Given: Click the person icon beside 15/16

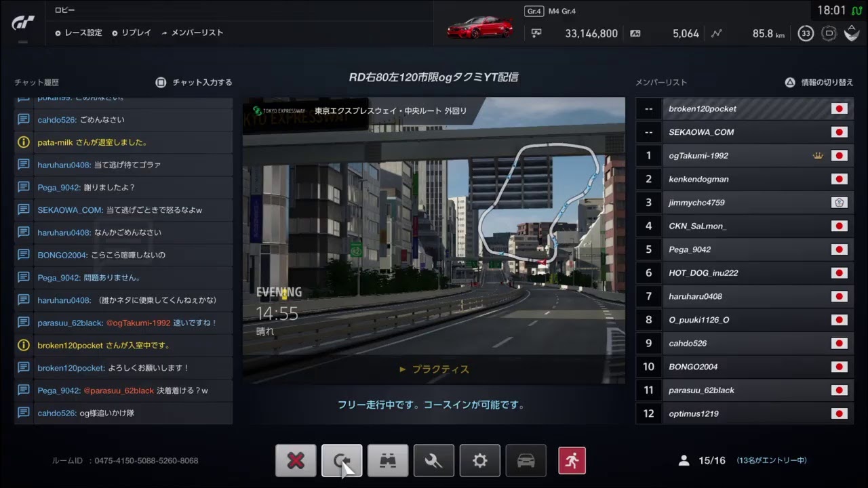Looking at the screenshot, I should [x=684, y=461].
